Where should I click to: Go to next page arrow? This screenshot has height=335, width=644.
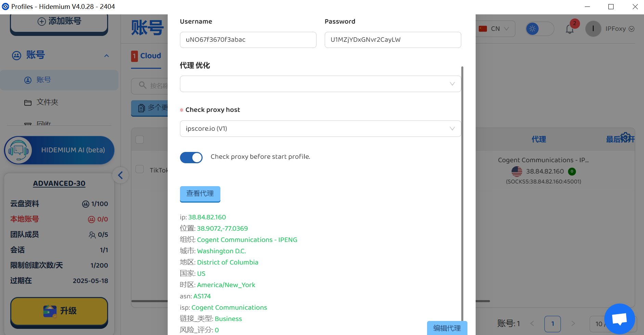[573, 323]
